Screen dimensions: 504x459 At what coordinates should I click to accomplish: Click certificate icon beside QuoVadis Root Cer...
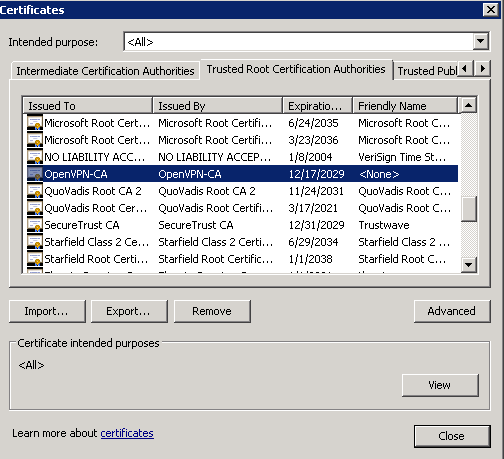point(35,208)
